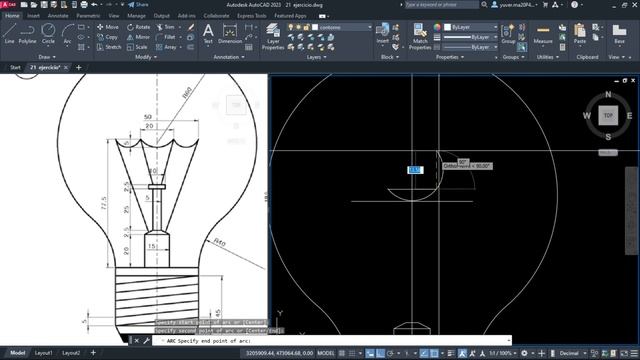The width and height of the screenshot is (640, 360).
Task: Switch to the Layout2 tab
Action: coord(71,353)
